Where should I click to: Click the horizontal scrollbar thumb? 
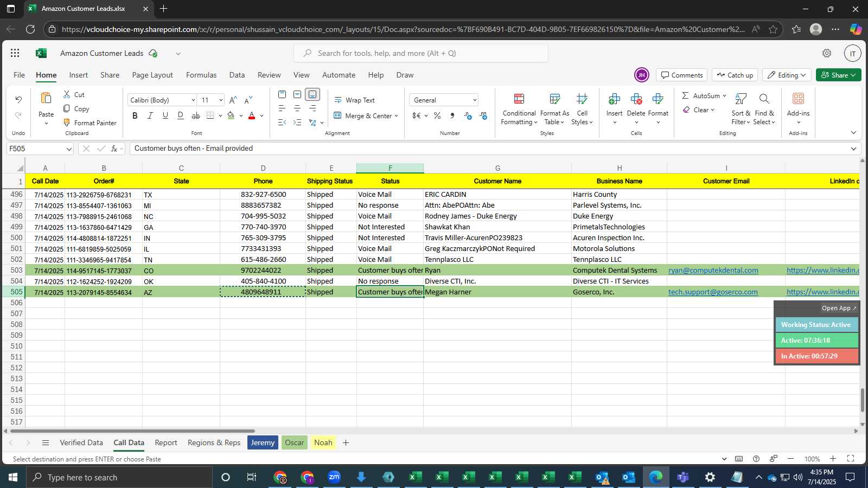tap(132, 431)
